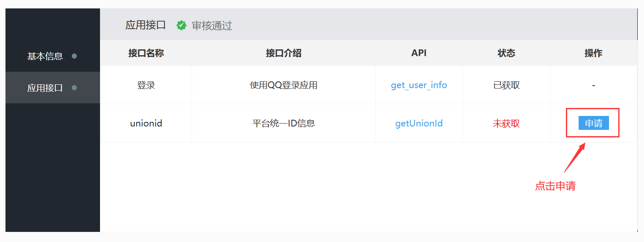Click the 操作 column header
This screenshot has width=644, height=242.
tap(593, 53)
